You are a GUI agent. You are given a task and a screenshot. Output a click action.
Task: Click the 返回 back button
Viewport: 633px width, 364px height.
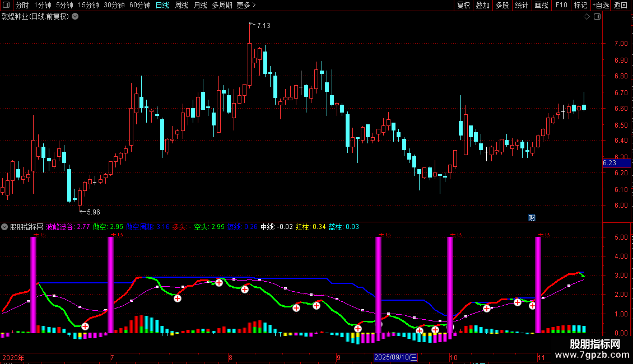[x=621, y=5]
